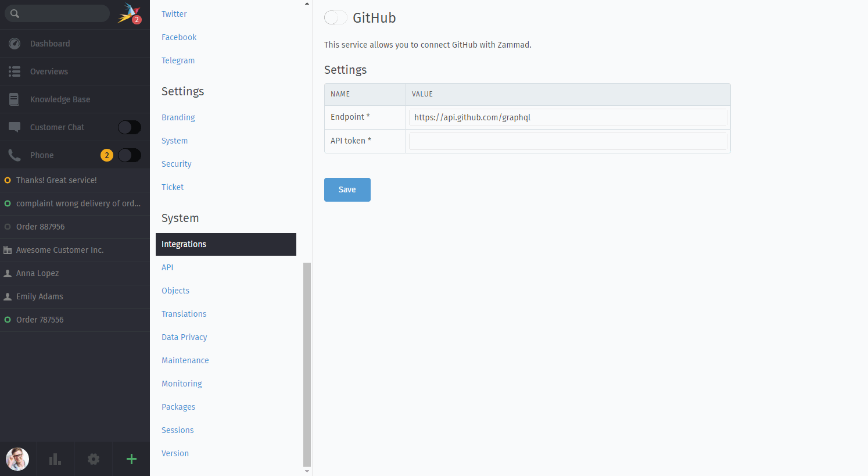Click the Dashboard gauge icon

(x=15, y=44)
